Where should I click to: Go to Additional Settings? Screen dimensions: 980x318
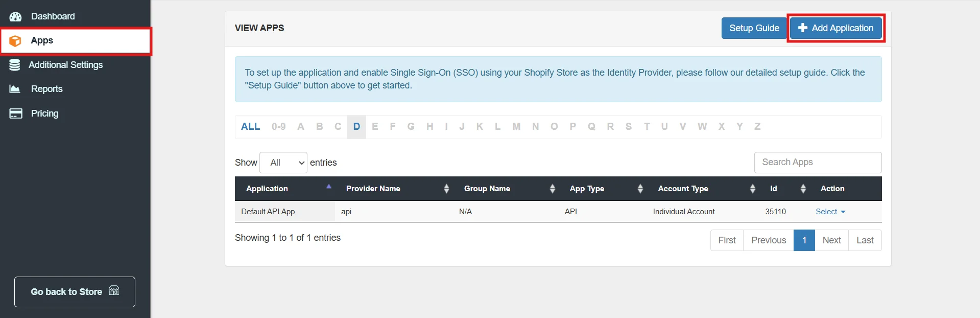pyautogui.click(x=75, y=65)
